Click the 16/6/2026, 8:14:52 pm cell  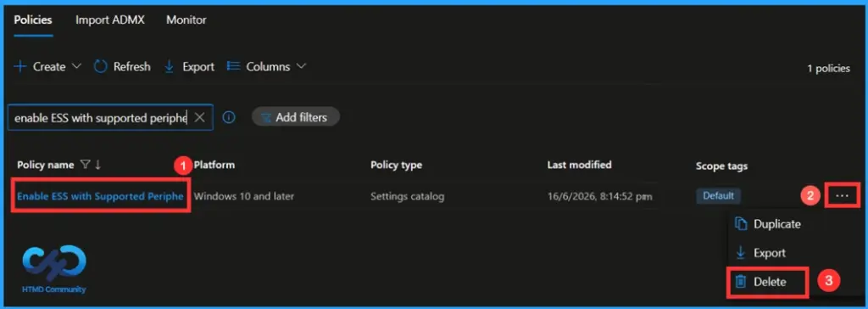[600, 196]
